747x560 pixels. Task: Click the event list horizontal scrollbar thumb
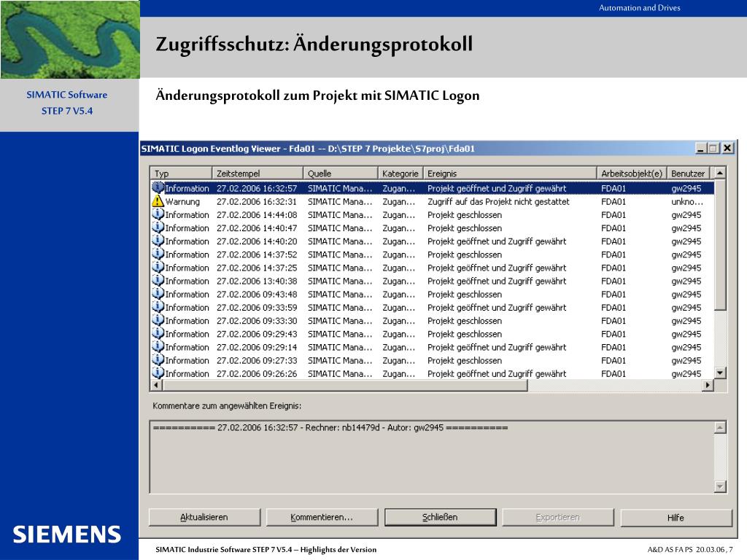point(344,385)
